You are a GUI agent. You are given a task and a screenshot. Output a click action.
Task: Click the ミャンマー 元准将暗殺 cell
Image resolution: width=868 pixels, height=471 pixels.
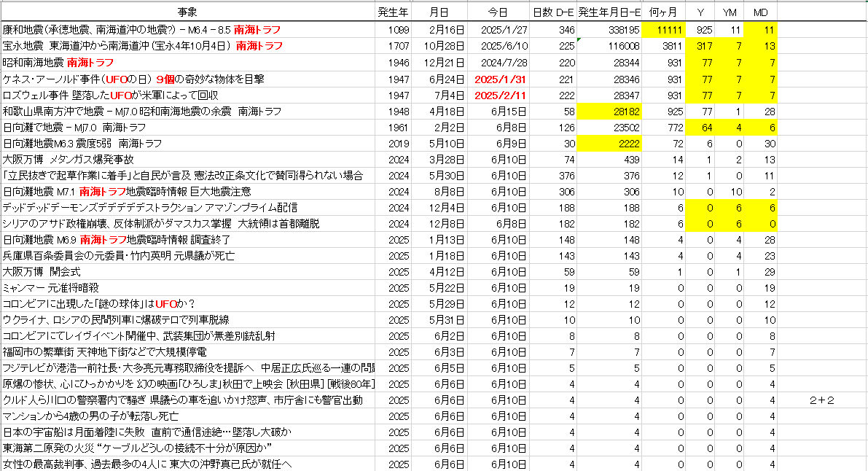(187, 288)
